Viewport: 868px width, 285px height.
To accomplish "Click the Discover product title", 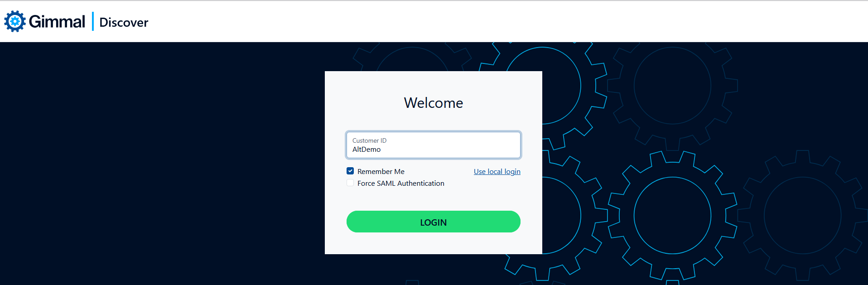I will [124, 22].
